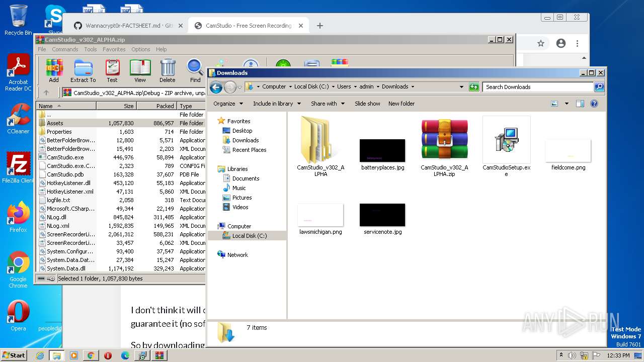
Task: Click New folder button
Action: (401, 104)
